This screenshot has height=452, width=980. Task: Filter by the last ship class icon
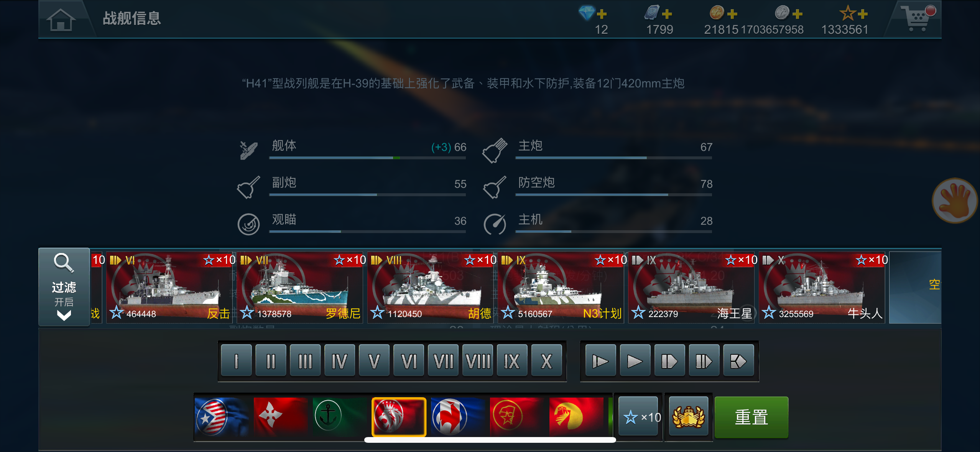coord(738,361)
